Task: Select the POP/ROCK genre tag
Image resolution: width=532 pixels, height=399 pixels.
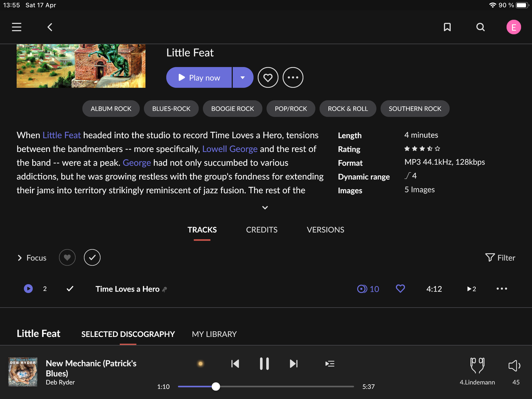Action: 291,109
